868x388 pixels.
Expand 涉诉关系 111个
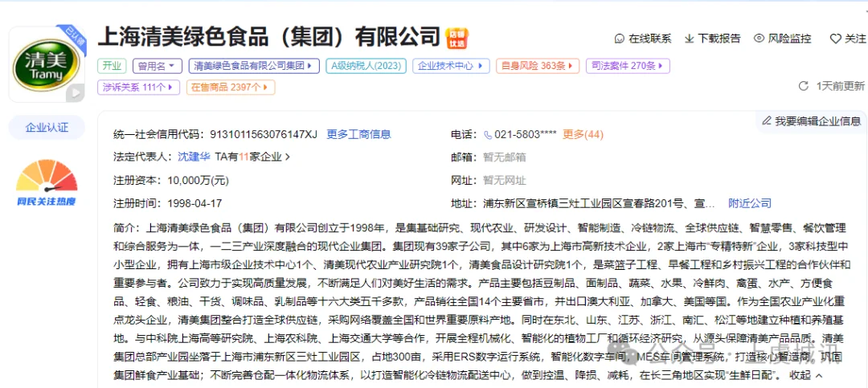138,87
